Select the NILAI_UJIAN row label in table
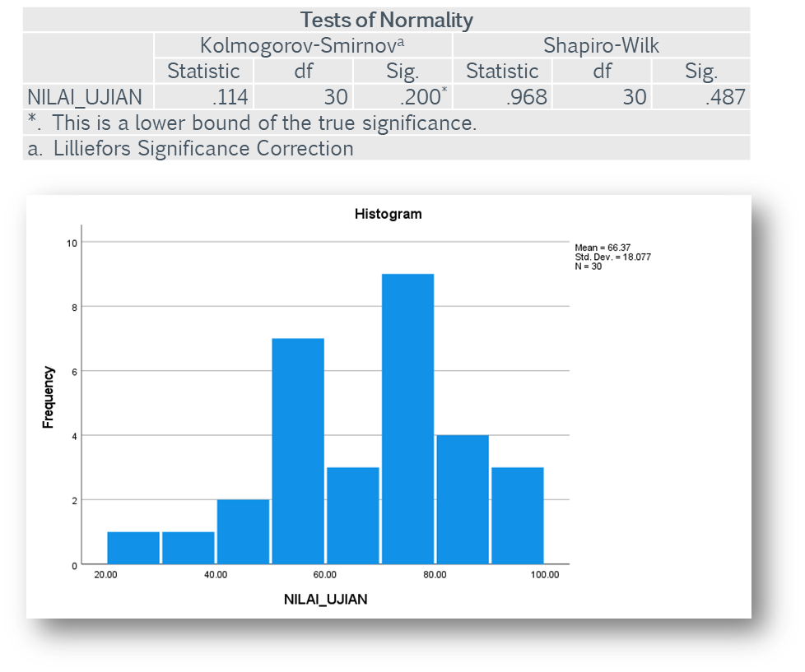The height and width of the screenshot is (672, 805). (x=85, y=97)
